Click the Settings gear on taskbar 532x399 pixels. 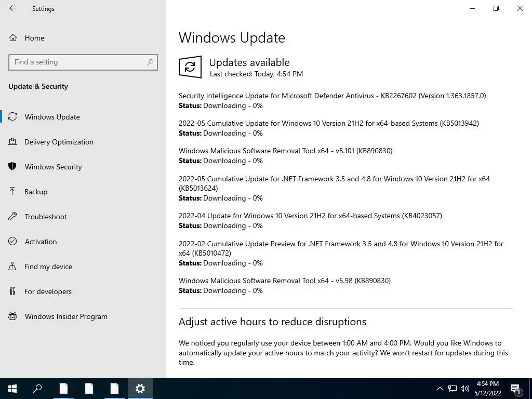pyautogui.click(x=140, y=389)
